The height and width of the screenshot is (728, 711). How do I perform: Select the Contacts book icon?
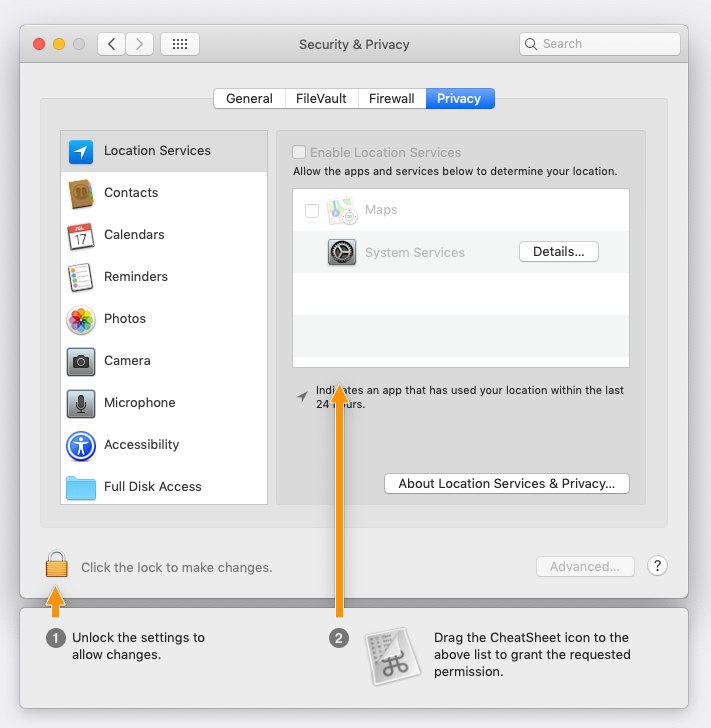pyautogui.click(x=81, y=194)
